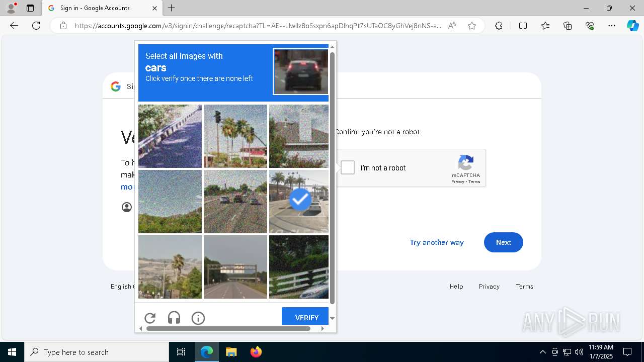Open Edge Collections icon
The height and width of the screenshot is (362, 644).
(x=568, y=26)
